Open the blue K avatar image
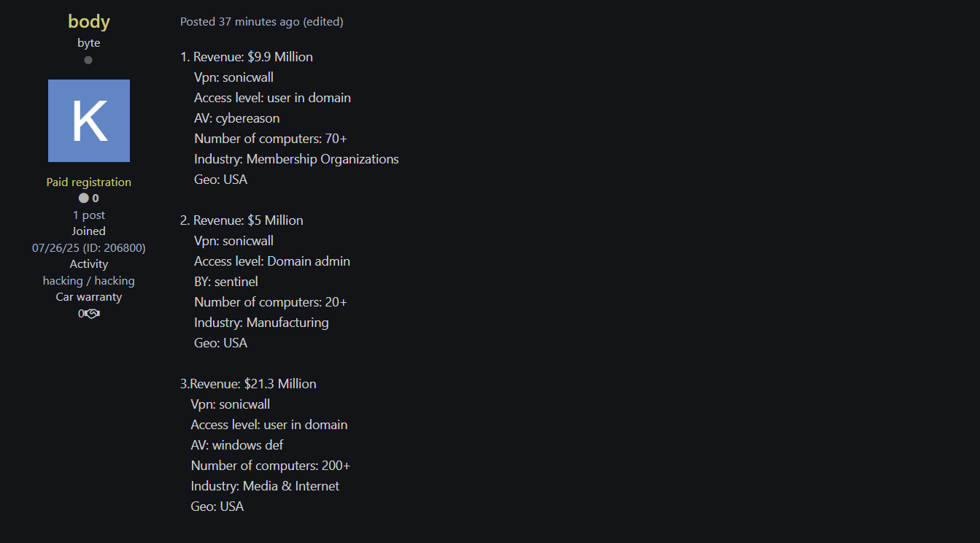Image resolution: width=980 pixels, height=543 pixels. (x=89, y=120)
